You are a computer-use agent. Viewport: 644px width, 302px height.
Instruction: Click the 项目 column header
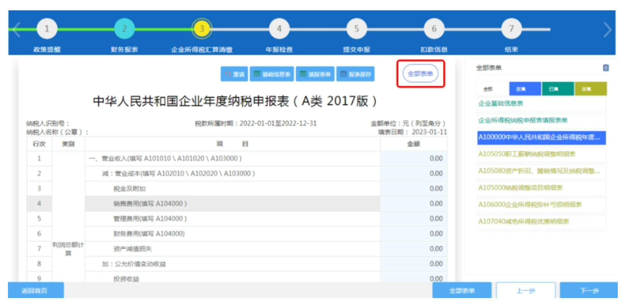point(232,144)
